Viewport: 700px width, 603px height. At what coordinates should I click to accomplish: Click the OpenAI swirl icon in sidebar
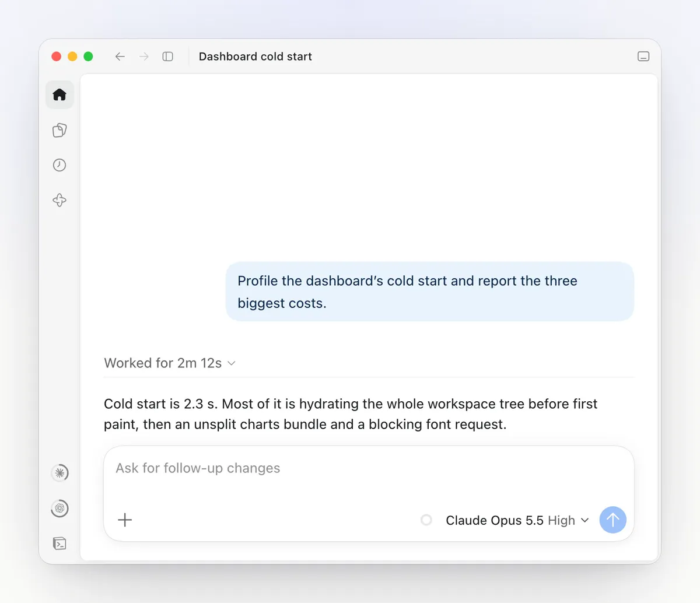click(60, 508)
